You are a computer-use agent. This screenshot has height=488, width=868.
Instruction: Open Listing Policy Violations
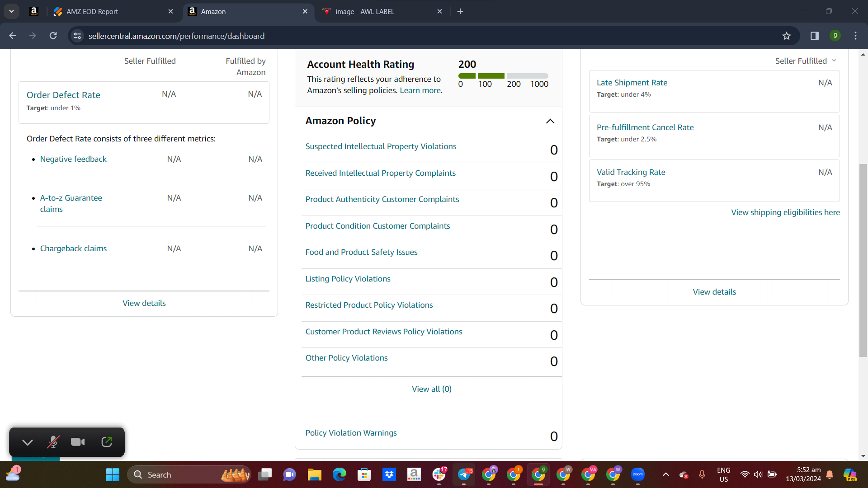coord(348,279)
